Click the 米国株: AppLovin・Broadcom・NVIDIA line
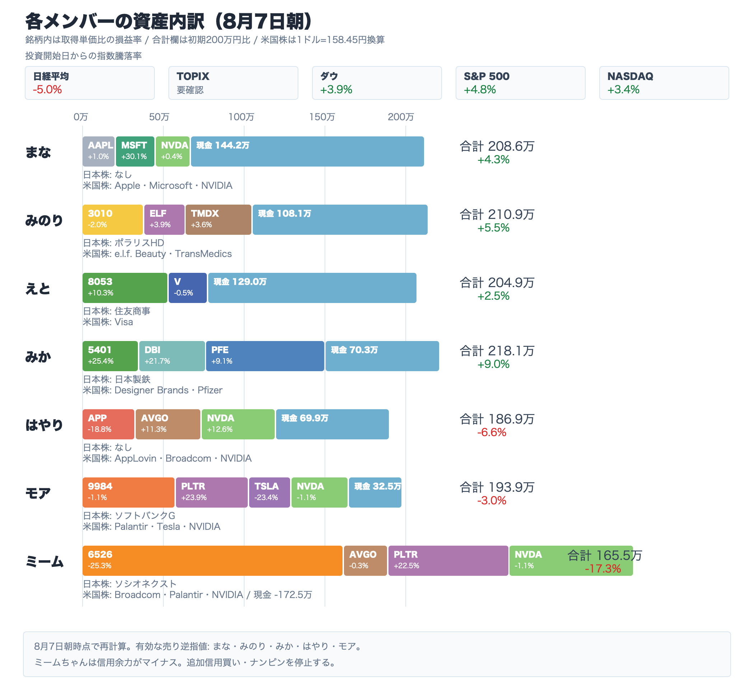The image size is (754, 700). point(167,458)
